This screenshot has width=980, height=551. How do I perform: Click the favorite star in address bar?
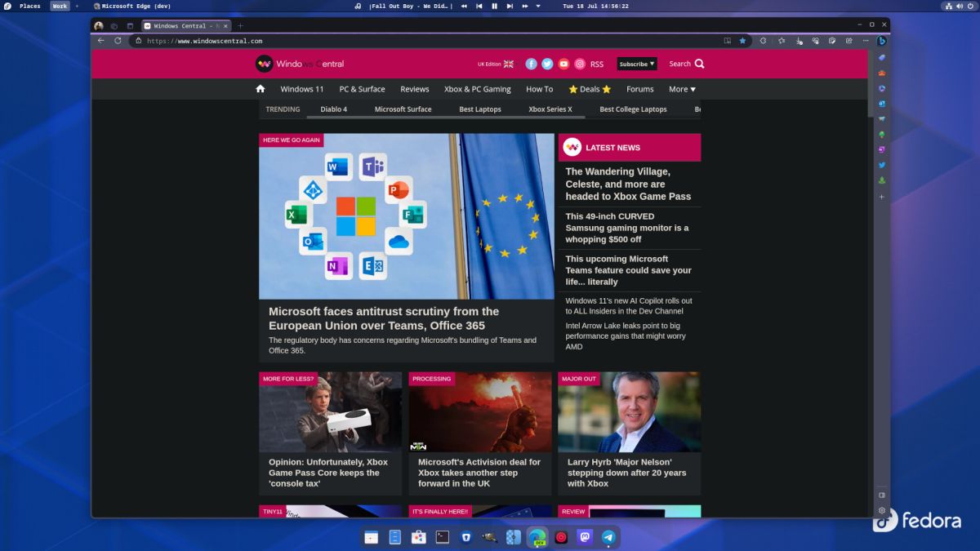click(x=742, y=40)
